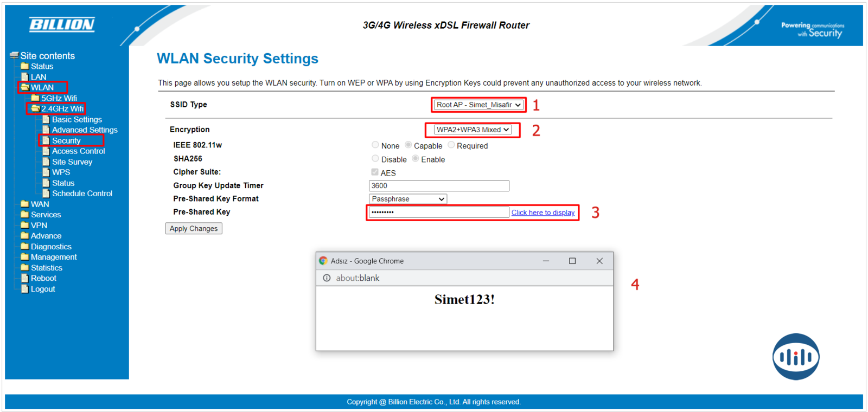Click the page icon beside Logout
Image resolution: width=868 pixels, height=412 pixels.
pyautogui.click(x=24, y=289)
